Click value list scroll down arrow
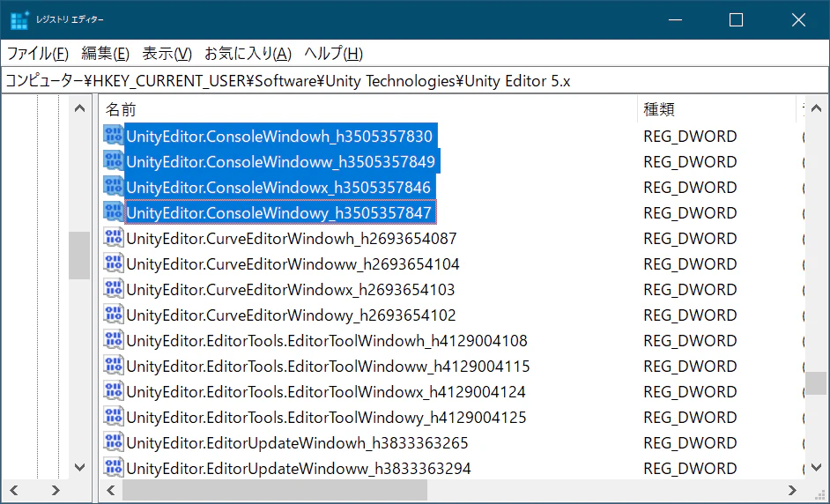The image size is (830, 504). coord(816,467)
